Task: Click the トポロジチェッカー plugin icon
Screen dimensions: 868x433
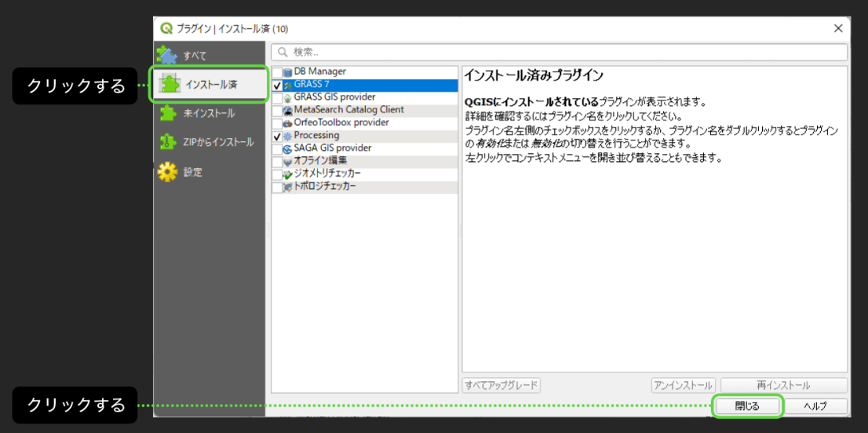Action: pyautogui.click(x=288, y=187)
